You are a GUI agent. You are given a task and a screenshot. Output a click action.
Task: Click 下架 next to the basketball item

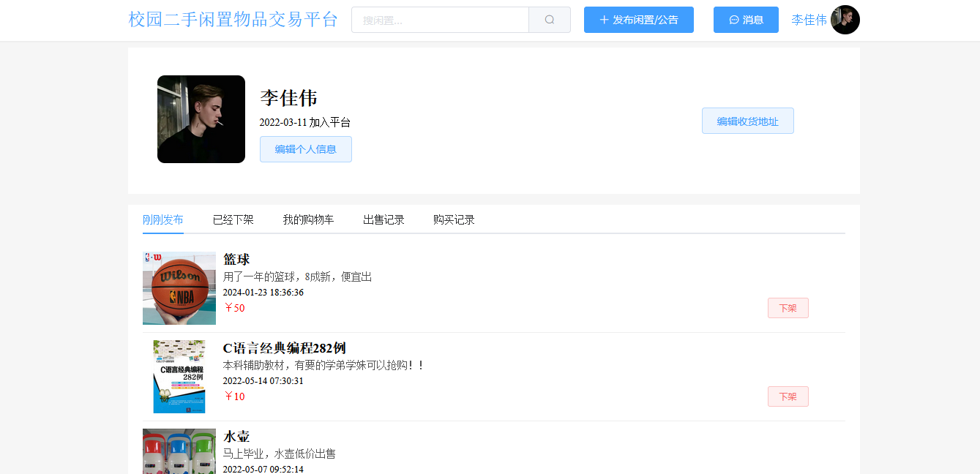point(788,307)
